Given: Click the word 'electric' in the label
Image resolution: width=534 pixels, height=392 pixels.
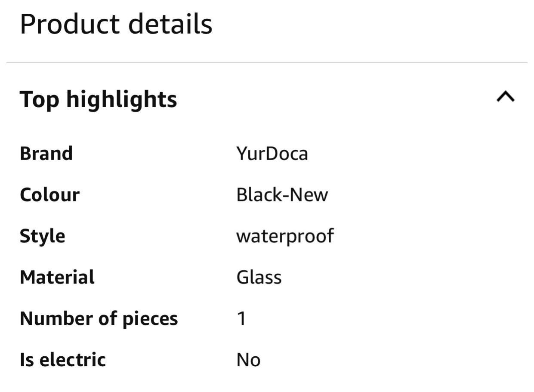Looking at the screenshot, I should [72, 360].
